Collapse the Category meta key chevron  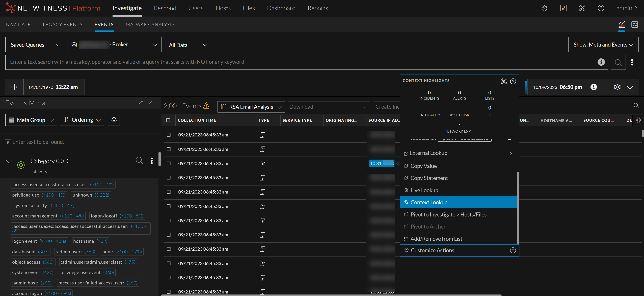[9, 161]
